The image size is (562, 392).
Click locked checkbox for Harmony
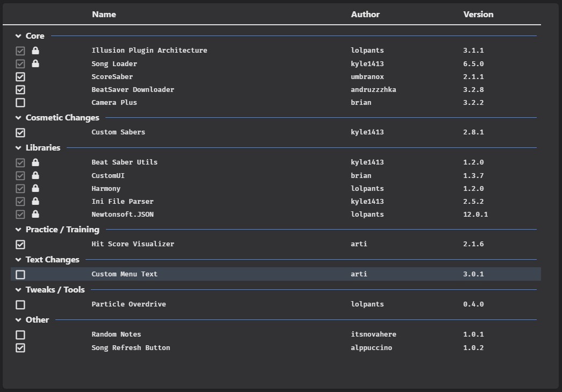pos(20,189)
